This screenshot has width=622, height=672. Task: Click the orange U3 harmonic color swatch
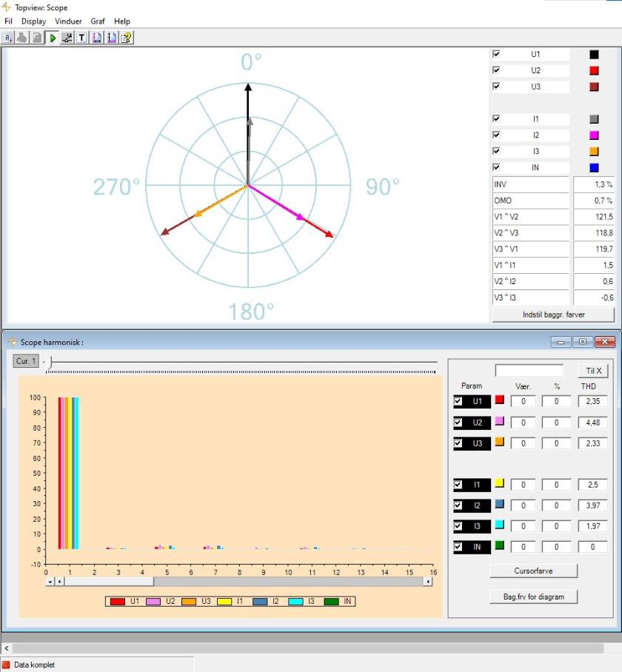click(499, 441)
